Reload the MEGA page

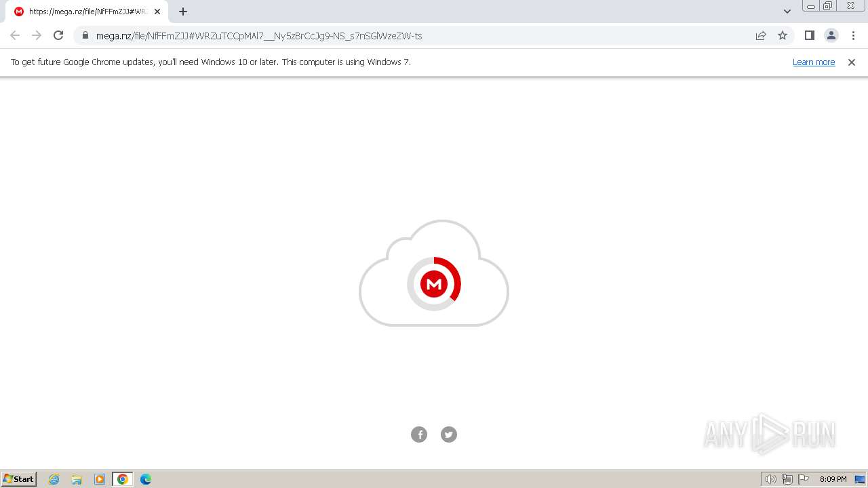click(x=58, y=35)
